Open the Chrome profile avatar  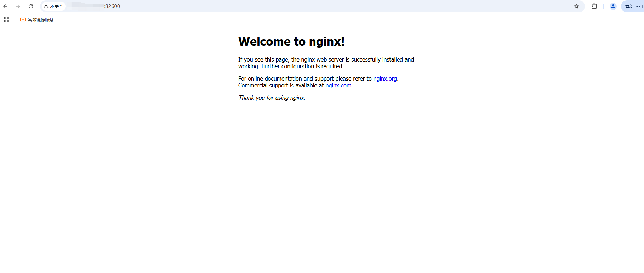pyautogui.click(x=613, y=6)
